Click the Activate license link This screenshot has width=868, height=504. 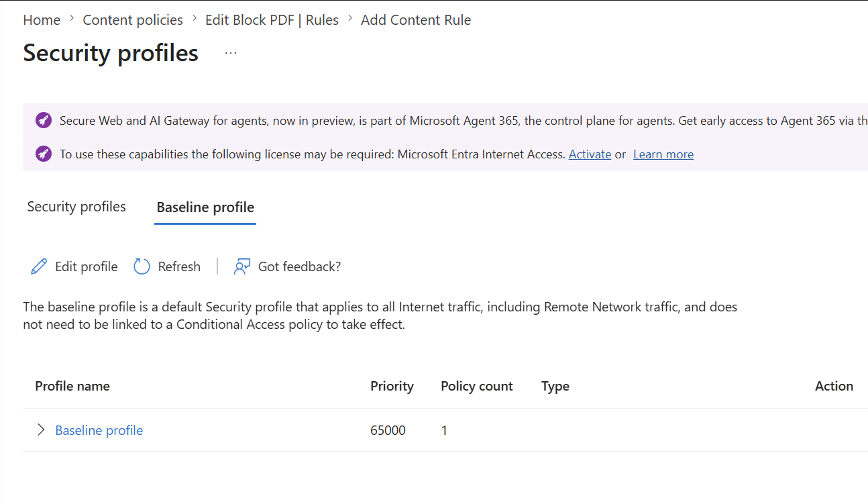coord(590,154)
